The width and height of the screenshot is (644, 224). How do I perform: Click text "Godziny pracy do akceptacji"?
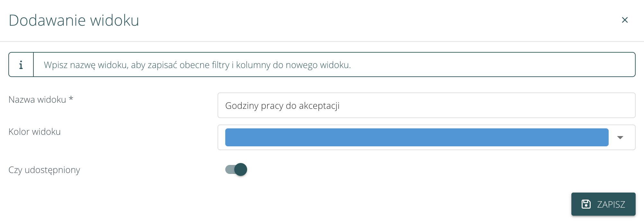click(282, 106)
